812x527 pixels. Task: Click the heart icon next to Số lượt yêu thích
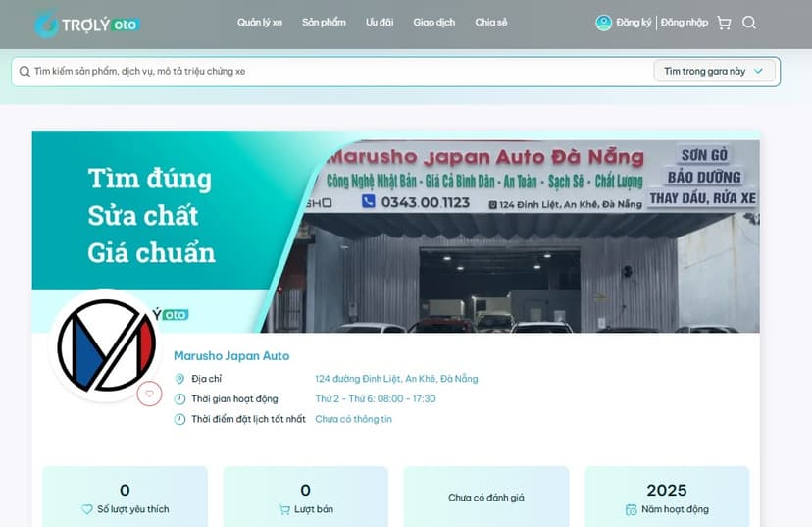(x=87, y=510)
